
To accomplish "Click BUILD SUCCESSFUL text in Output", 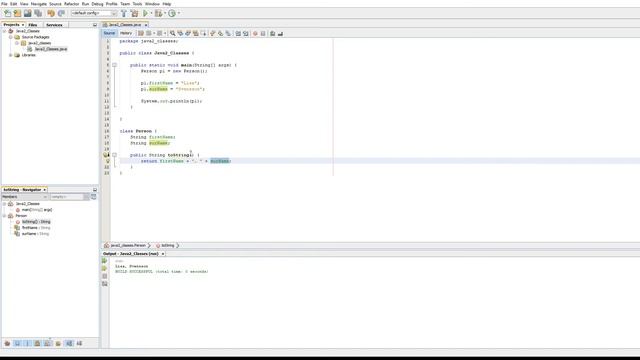I will tap(134, 271).
